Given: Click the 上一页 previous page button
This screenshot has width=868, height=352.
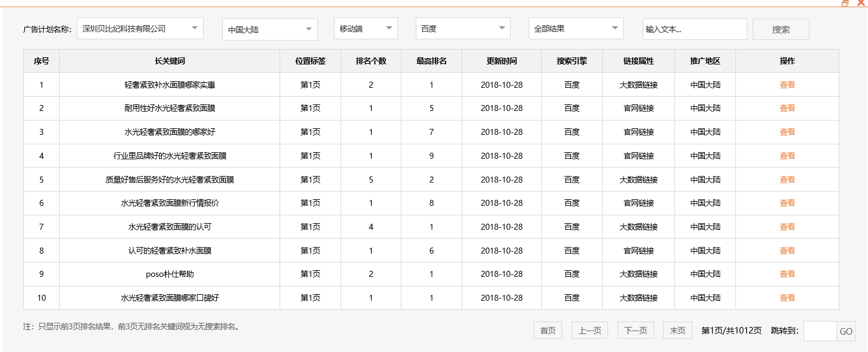Looking at the screenshot, I should (x=590, y=330).
